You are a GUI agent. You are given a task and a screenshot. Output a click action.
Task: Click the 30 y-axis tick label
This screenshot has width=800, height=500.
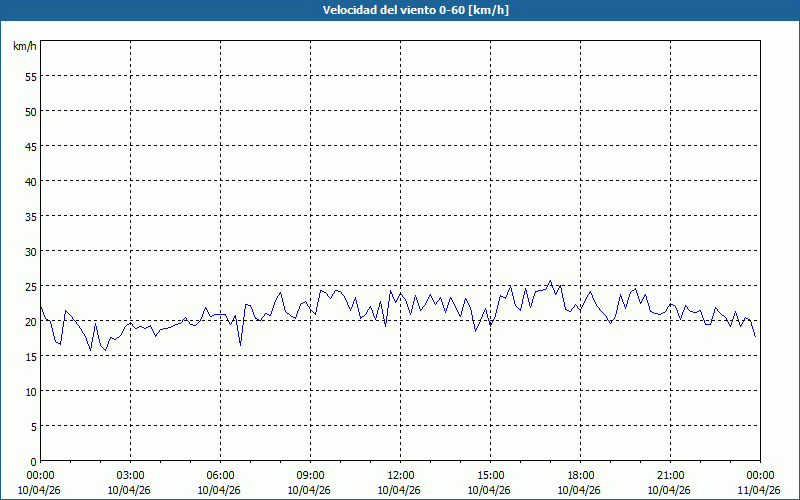[x=30, y=251]
